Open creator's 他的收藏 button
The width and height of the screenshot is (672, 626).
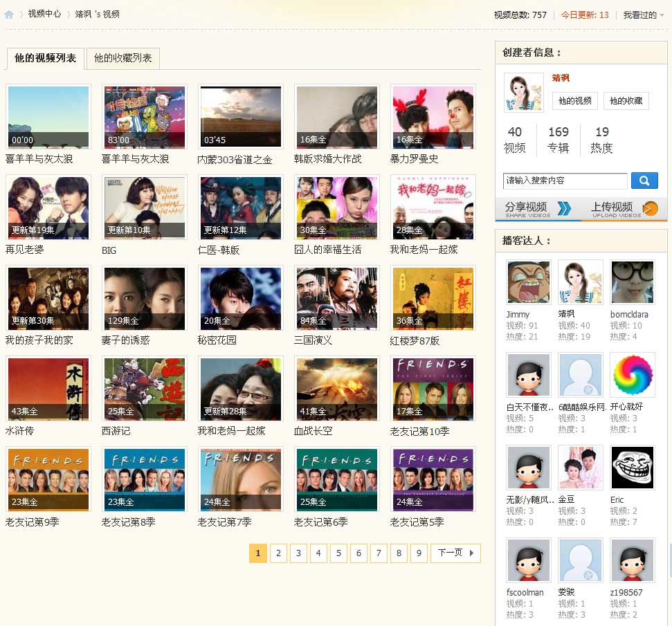[626, 101]
